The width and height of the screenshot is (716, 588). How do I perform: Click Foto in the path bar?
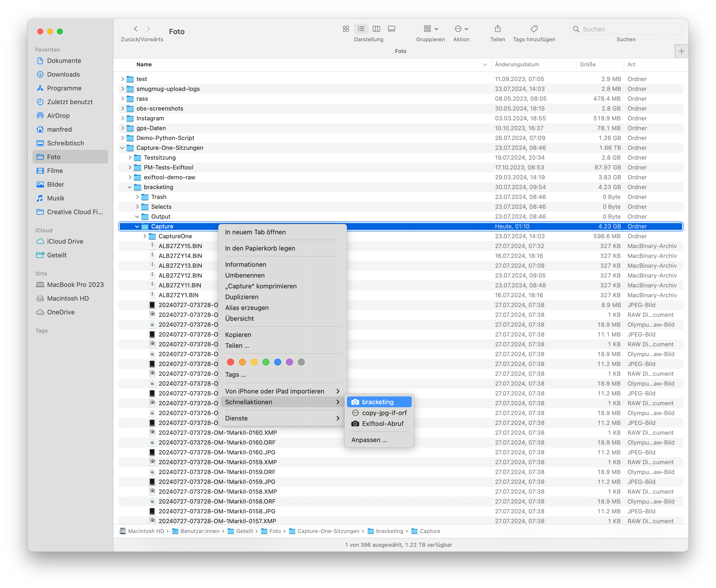pos(275,531)
